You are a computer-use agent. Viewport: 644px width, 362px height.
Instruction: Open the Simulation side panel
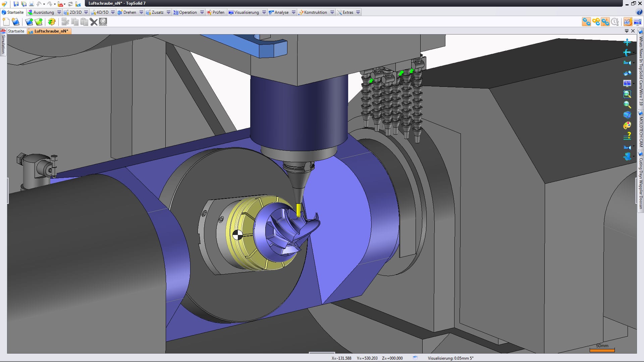3,43
